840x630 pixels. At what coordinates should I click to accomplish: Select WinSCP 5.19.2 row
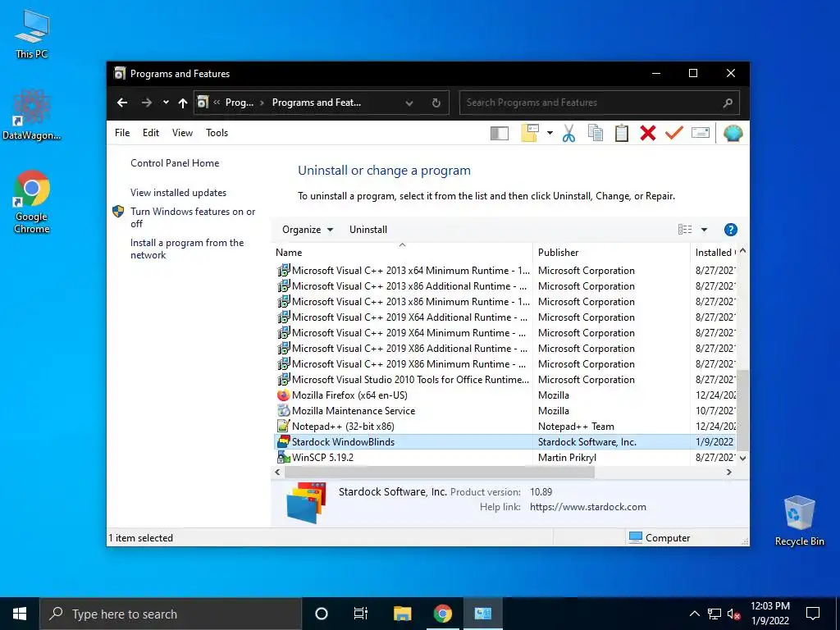click(x=505, y=458)
